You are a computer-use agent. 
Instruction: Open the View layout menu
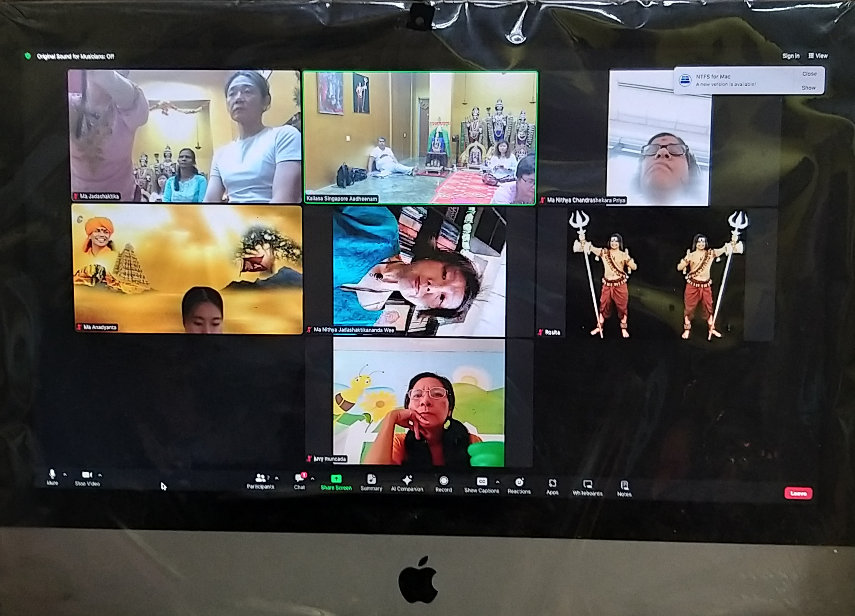pos(818,56)
